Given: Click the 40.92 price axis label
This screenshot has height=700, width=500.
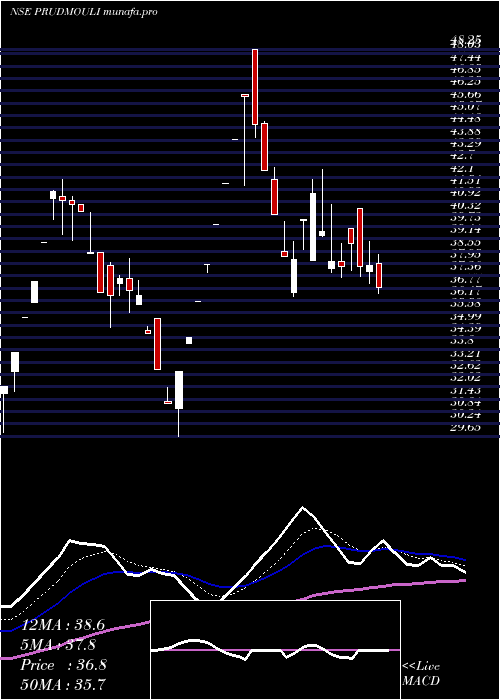Looking at the screenshot, I should pos(465,193).
